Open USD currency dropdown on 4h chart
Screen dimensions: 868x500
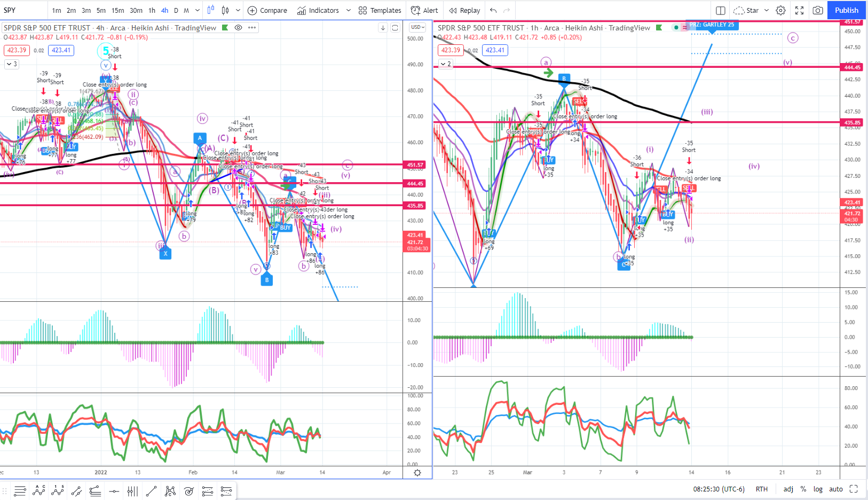pyautogui.click(x=417, y=27)
